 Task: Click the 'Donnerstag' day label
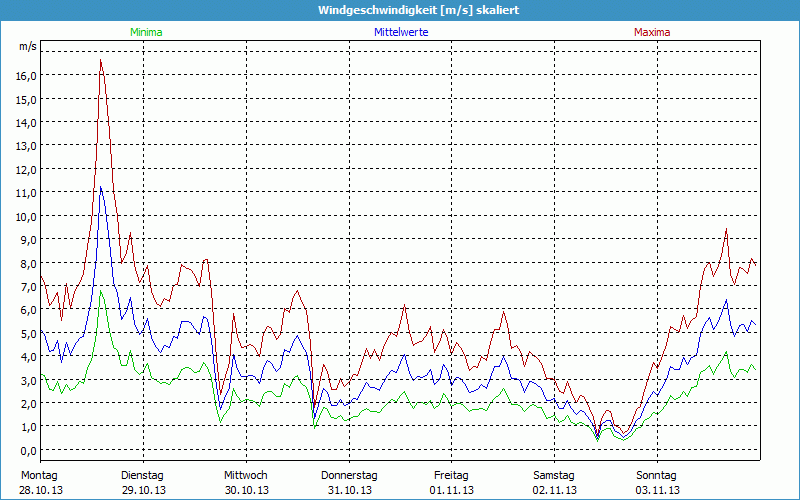point(349,476)
